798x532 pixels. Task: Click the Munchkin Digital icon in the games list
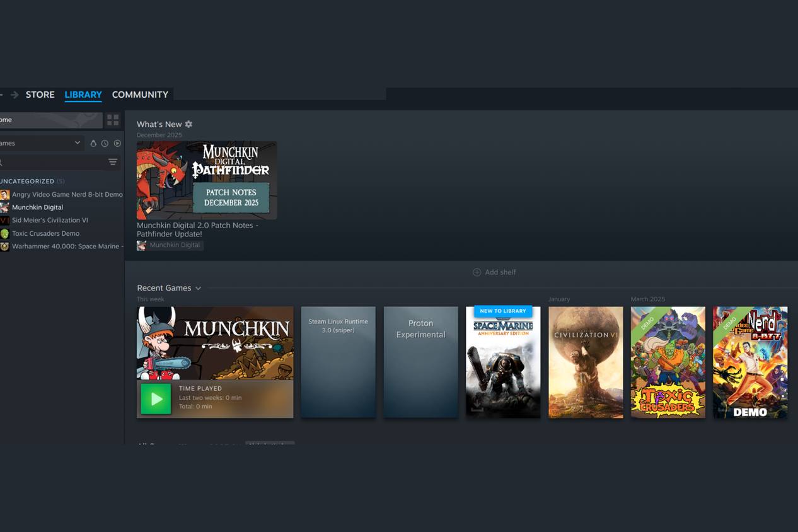pos(4,207)
